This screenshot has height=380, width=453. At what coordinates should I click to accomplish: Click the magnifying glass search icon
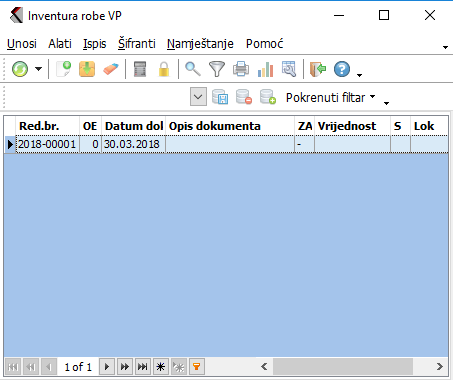click(x=193, y=69)
